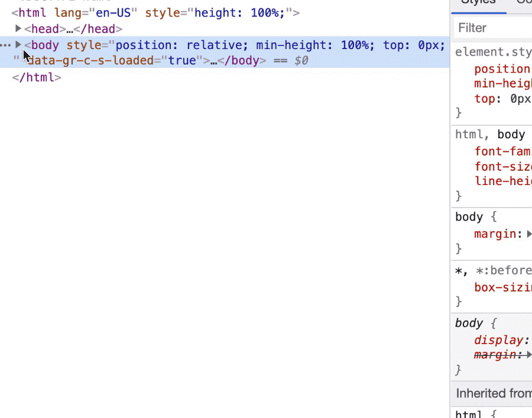Image resolution: width=532 pixels, height=418 pixels.
Task: Edit the position property in element.style
Action: [502, 69]
